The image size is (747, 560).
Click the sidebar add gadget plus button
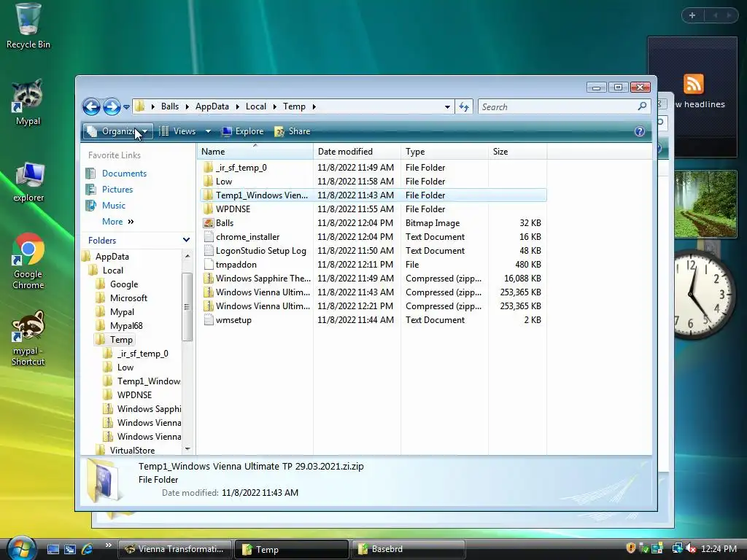[692, 15]
